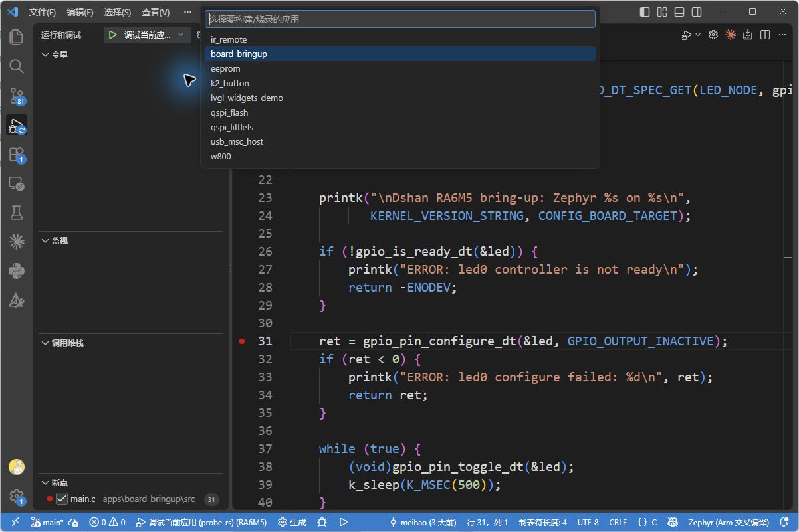Open the Testing flask icon
799x532 pixels.
[x=16, y=213]
